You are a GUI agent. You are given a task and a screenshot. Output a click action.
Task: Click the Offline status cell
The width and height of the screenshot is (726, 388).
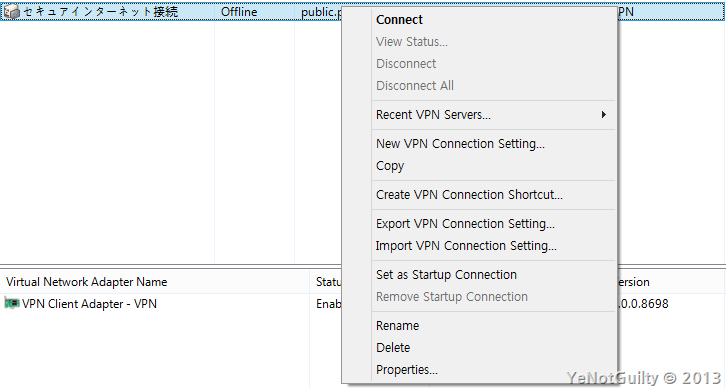tap(239, 12)
